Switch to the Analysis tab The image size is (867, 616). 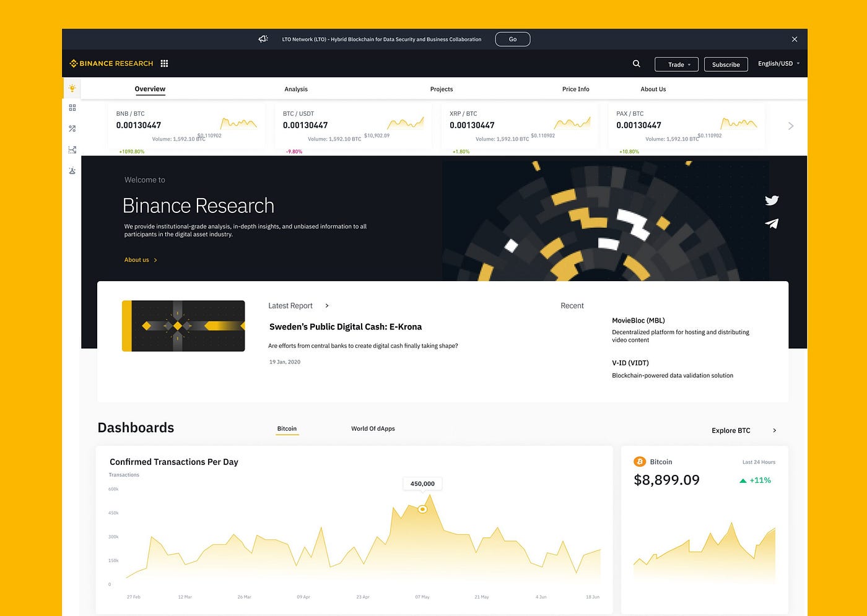pyautogui.click(x=296, y=89)
